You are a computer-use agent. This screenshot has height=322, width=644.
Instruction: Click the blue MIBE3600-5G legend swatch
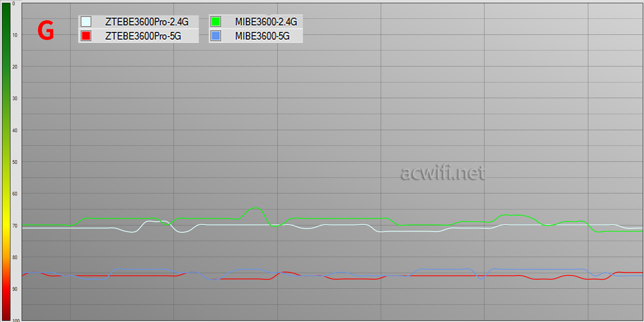216,36
